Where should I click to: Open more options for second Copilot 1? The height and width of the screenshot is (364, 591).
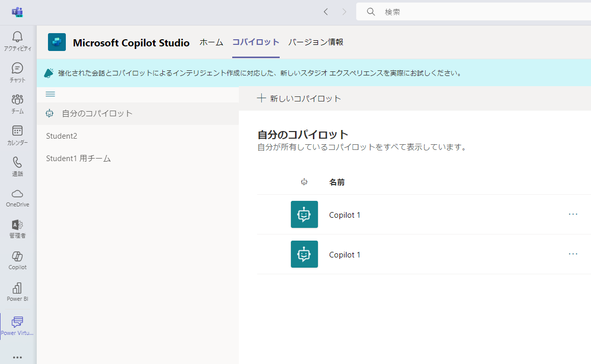573,254
